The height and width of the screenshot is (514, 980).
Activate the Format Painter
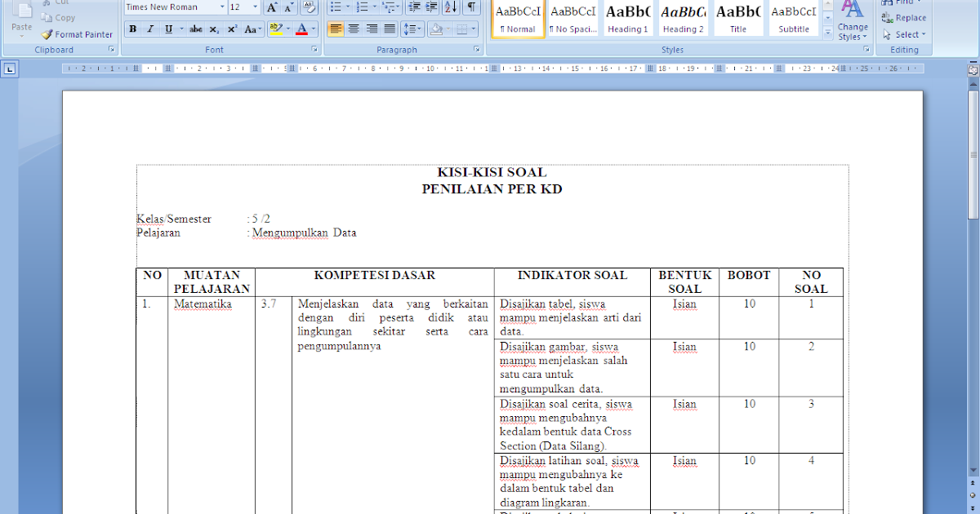click(78, 34)
